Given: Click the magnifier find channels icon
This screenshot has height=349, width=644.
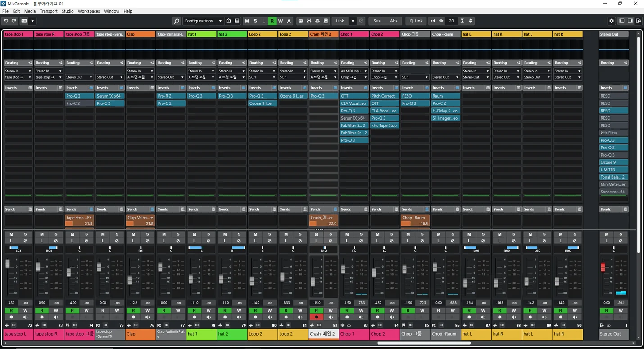Looking at the screenshot, I should tap(177, 21).
